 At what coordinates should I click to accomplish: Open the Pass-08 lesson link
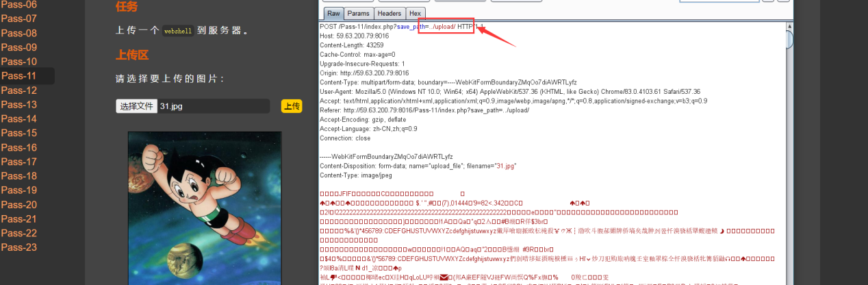click(x=19, y=33)
